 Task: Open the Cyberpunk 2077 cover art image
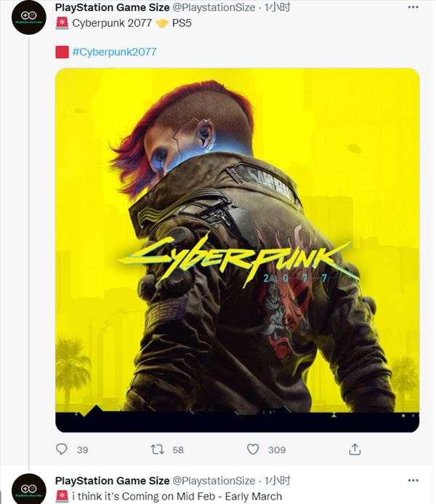238,250
